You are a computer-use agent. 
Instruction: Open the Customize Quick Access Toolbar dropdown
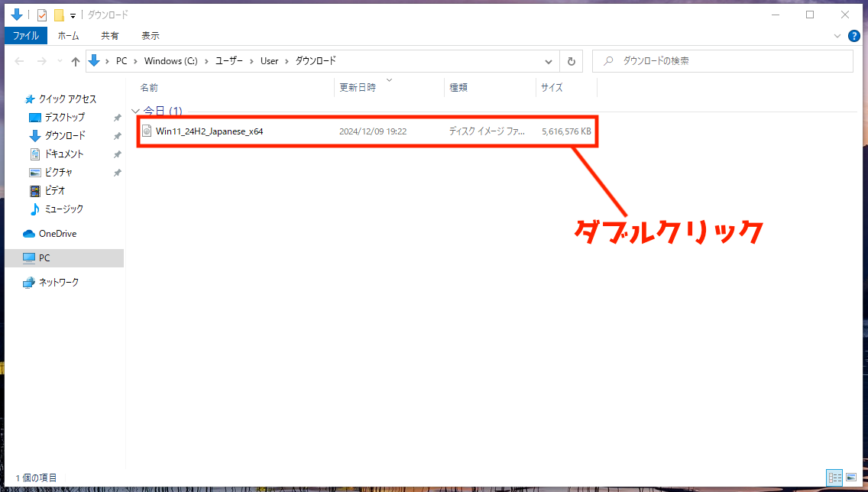click(x=73, y=15)
